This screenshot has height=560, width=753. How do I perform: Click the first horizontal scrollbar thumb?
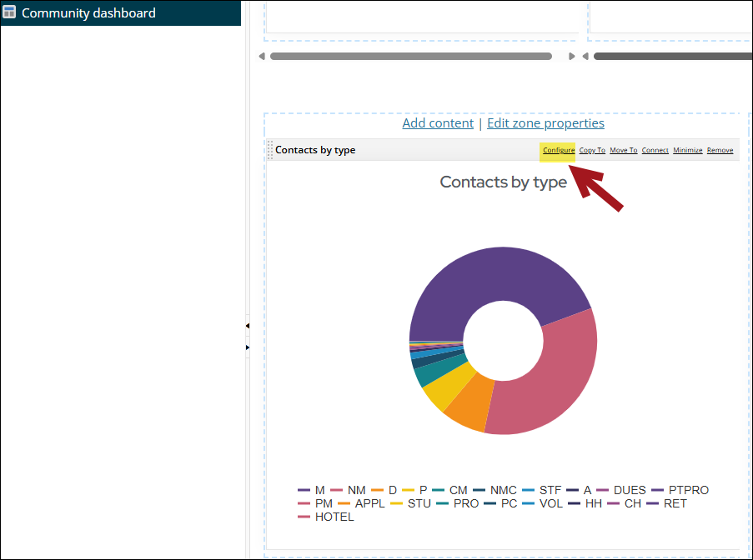[x=410, y=57]
